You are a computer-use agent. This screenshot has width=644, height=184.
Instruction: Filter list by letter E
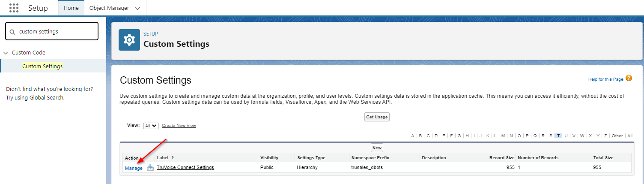[x=444, y=136]
